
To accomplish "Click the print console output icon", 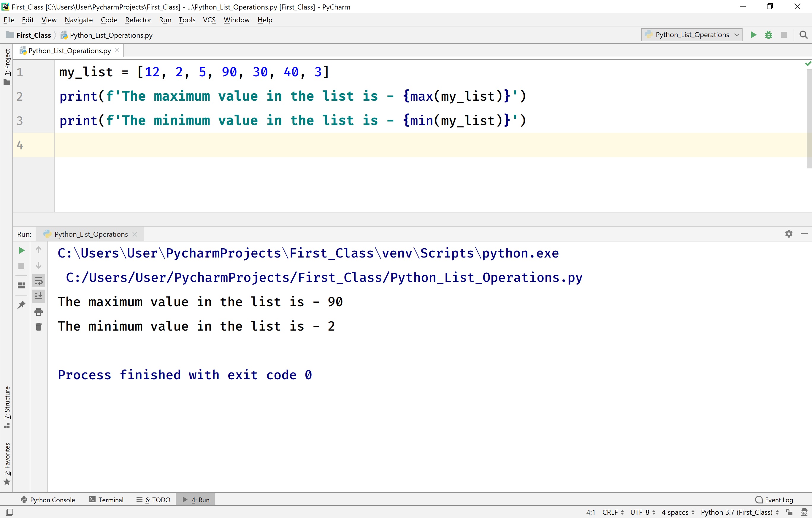I will point(39,312).
